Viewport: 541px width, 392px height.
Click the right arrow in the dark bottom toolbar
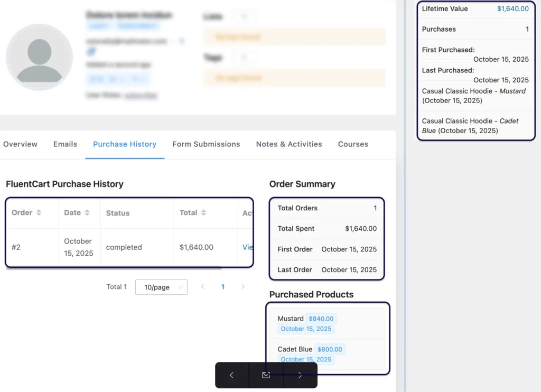click(300, 375)
